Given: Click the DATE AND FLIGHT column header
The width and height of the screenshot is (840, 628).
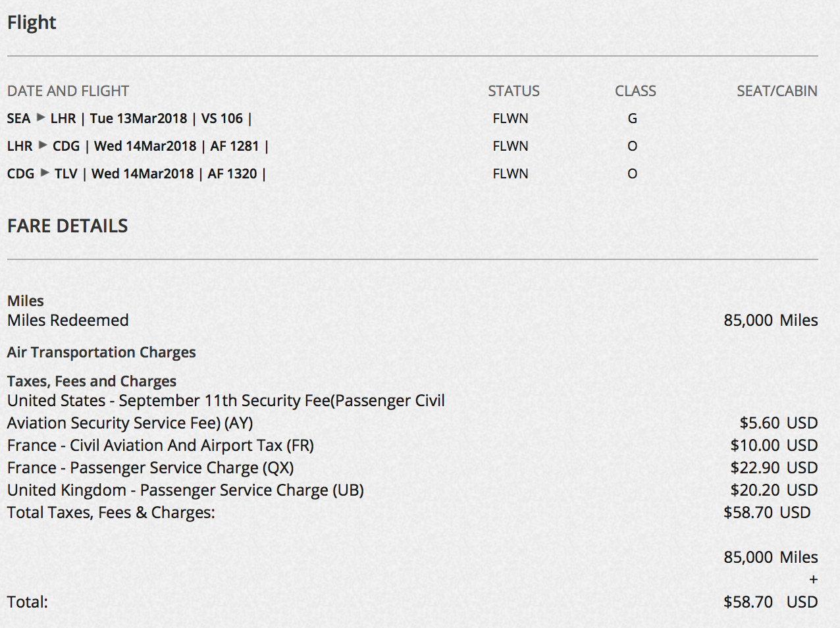Looking at the screenshot, I should pos(68,91).
